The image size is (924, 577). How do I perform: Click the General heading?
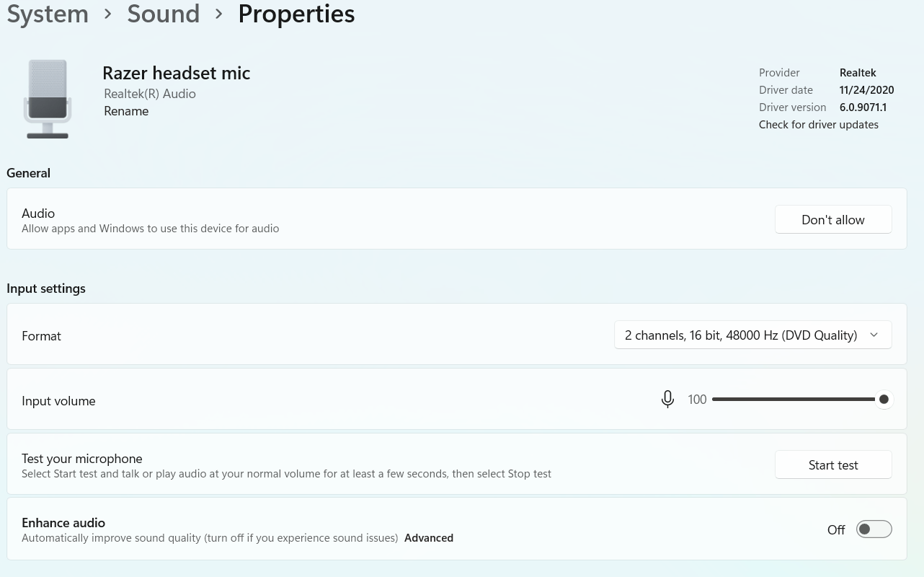28,173
